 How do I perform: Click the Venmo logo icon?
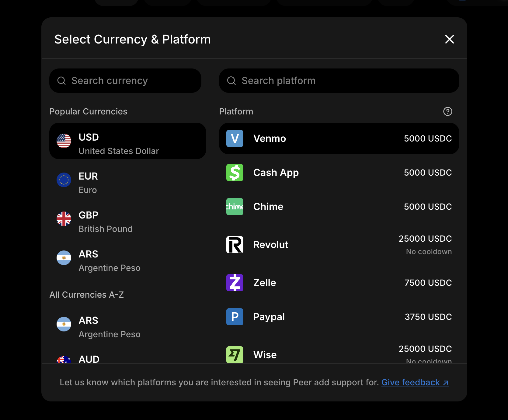(x=235, y=138)
